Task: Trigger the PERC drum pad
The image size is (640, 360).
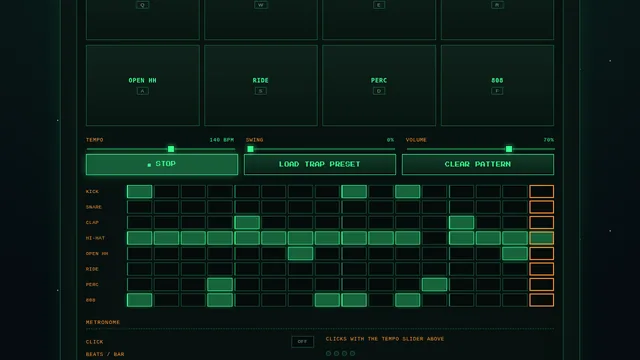Action: (x=379, y=85)
